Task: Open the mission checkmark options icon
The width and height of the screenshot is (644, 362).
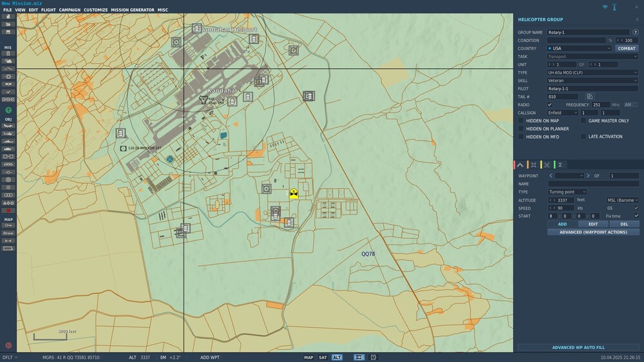Action: pos(8,91)
